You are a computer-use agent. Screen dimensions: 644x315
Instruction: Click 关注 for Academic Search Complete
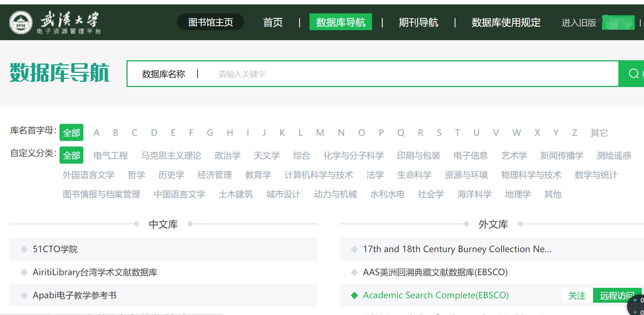coord(577,296)
